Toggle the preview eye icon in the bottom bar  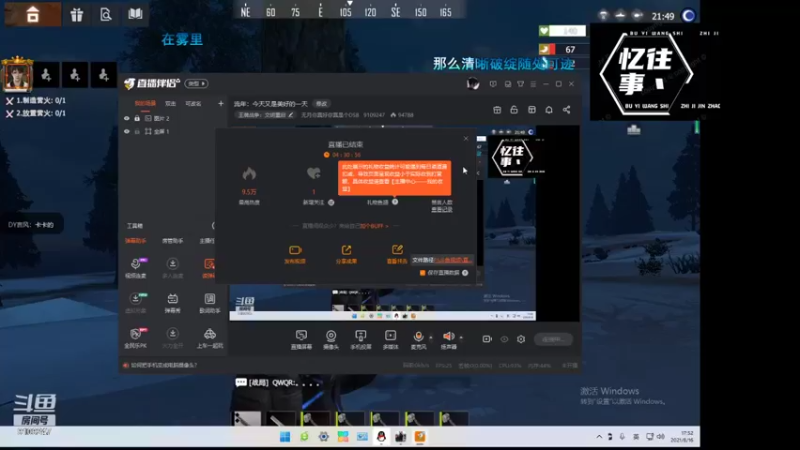504,339
